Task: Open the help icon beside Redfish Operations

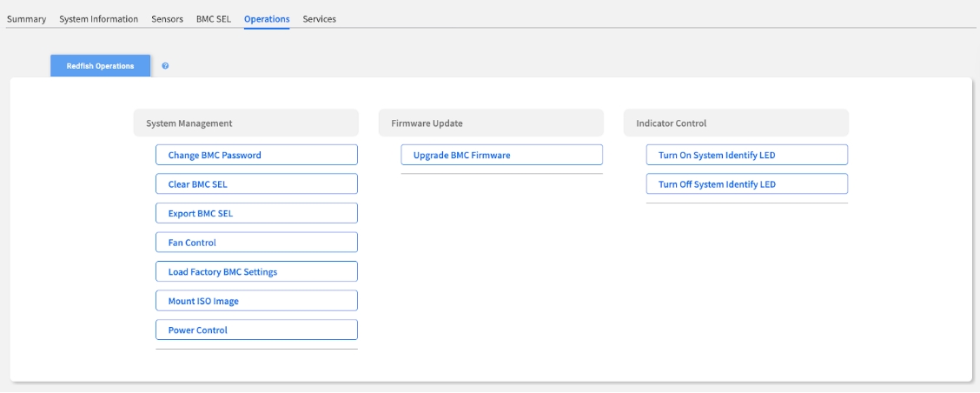Action: point(165,66)
